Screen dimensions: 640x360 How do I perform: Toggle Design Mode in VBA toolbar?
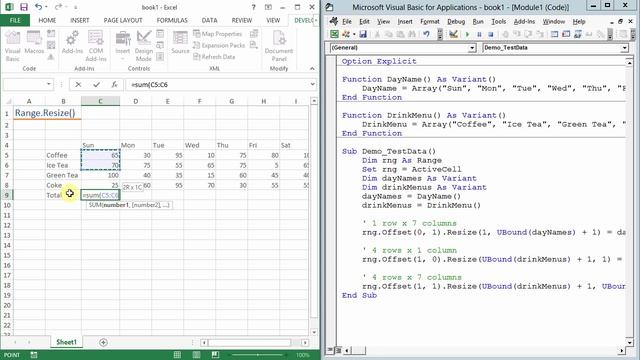(453, 34)
